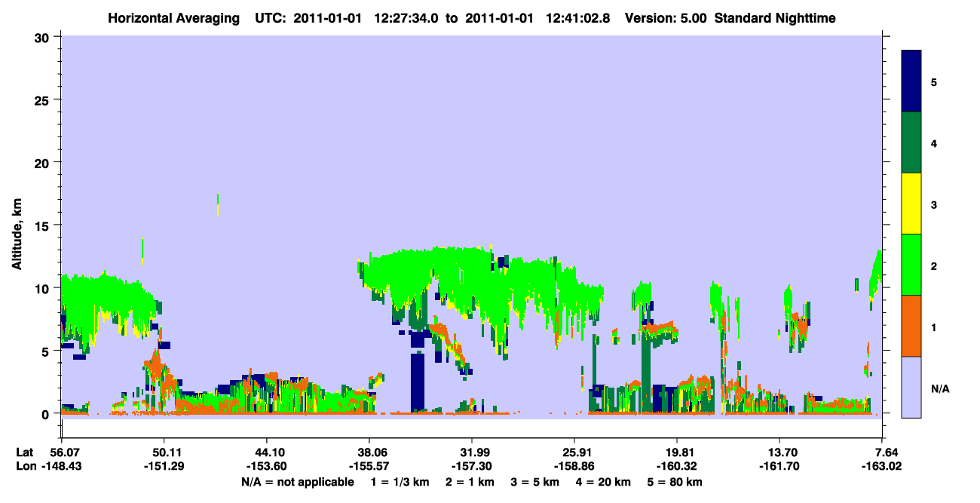Click the lavender N/A colorbar segment
Image resolution: width=980 pixels, height=503 pixels.
(x=911, y=387)
